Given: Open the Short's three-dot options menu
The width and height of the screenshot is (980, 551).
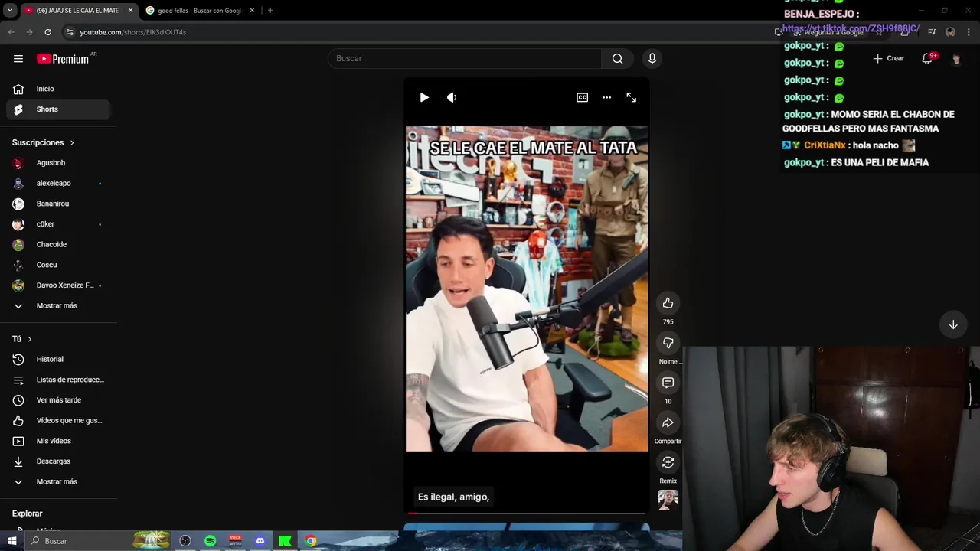Looking at the screenshot, I should pos(607,98).
